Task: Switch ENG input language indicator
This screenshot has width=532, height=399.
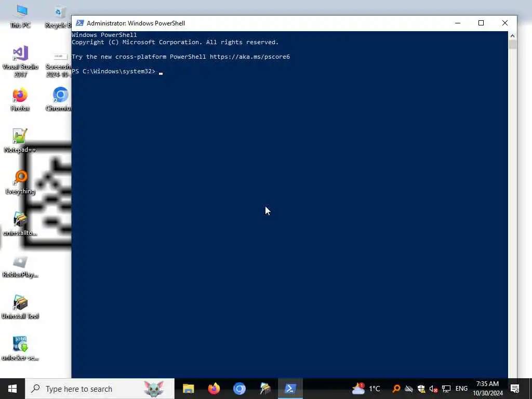Action: click(x=461, y=389)
